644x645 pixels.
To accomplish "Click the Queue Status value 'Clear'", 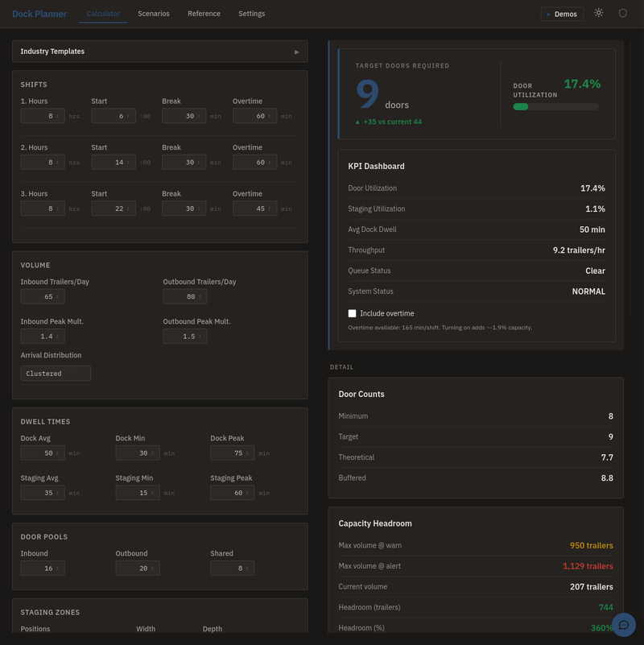I will click(x=595, y=271).
